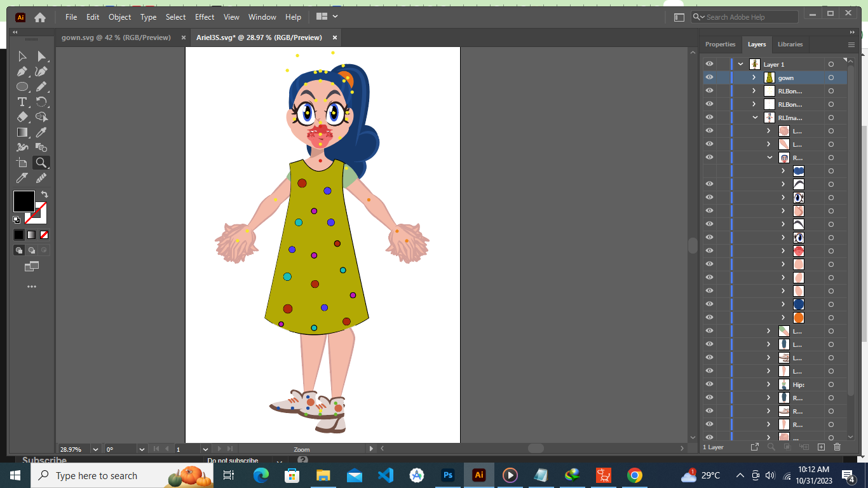The height and width of the screenshot is (488, 868).
Task: Click gown layer thumbnail
Action: (769, 78)
